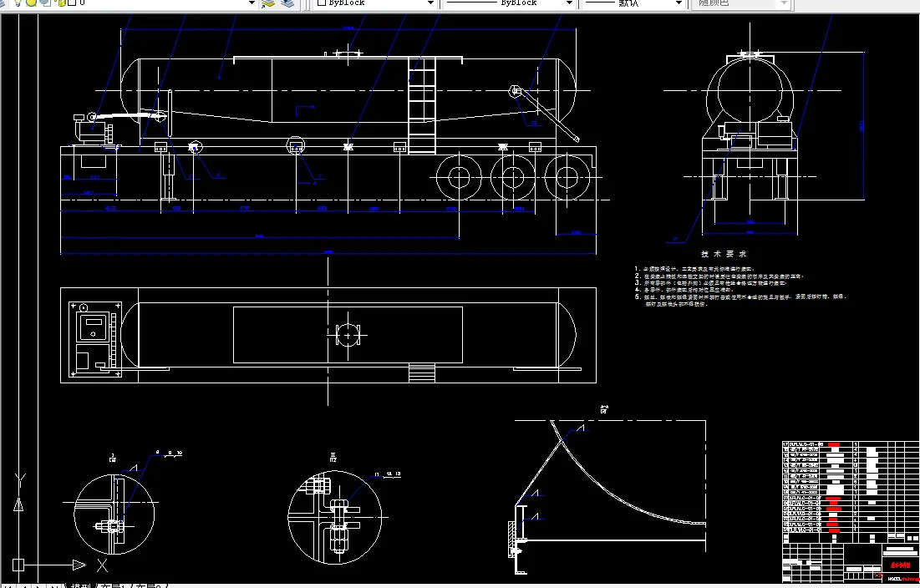Toggle the layer freeze sun icon

point(31,3)
